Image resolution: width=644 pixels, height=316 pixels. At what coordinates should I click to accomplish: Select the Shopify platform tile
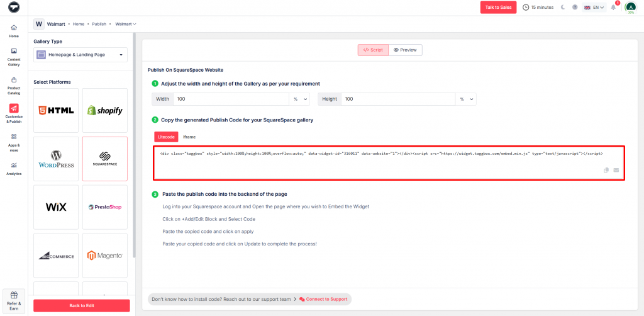pyautogui.click(x=105, y=110)
